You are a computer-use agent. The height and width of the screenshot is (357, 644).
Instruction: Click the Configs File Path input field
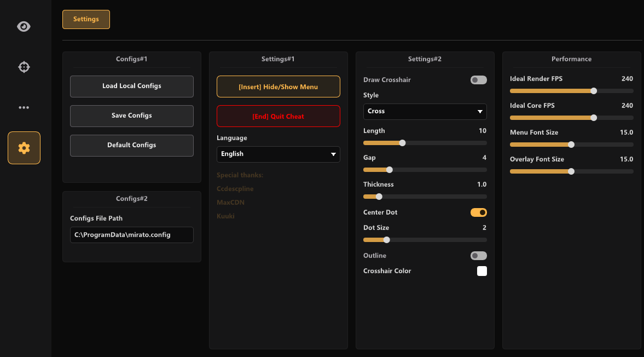click(x=132, y=235)
